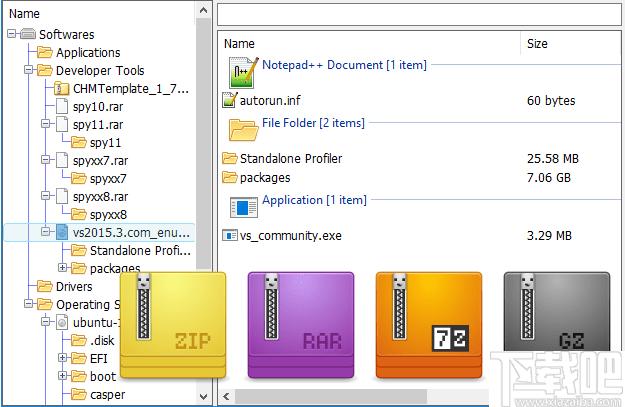625x407 pixels.
Task: Click the Standalone Profiler folder icon in list
Action: pyautogui.click(x=230, y=159)
